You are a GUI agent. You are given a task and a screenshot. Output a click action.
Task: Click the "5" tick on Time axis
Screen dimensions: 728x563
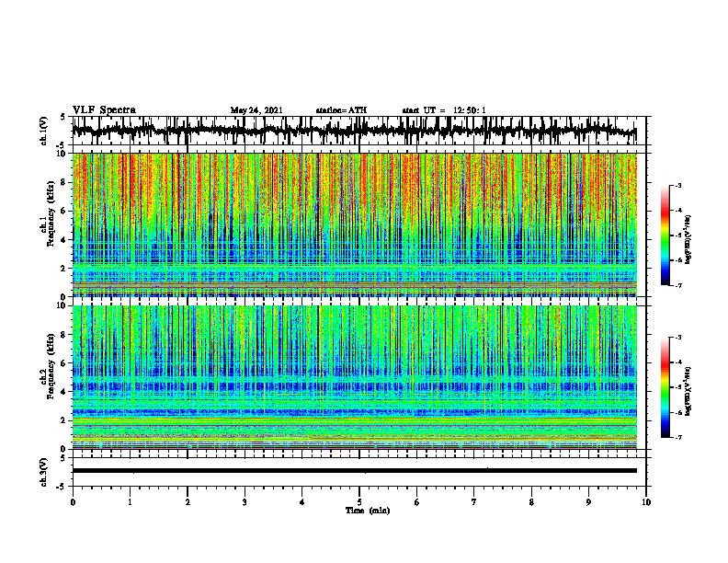[x=359, y=502]
